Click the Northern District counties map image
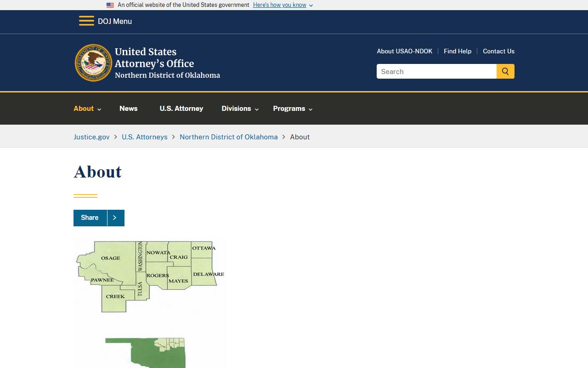This screenshot has height=368, width=588. tap(150, 276)
